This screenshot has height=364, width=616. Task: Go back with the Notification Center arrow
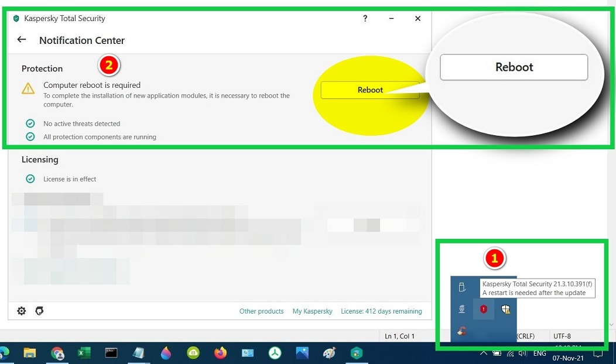click(x=22, y=39)
